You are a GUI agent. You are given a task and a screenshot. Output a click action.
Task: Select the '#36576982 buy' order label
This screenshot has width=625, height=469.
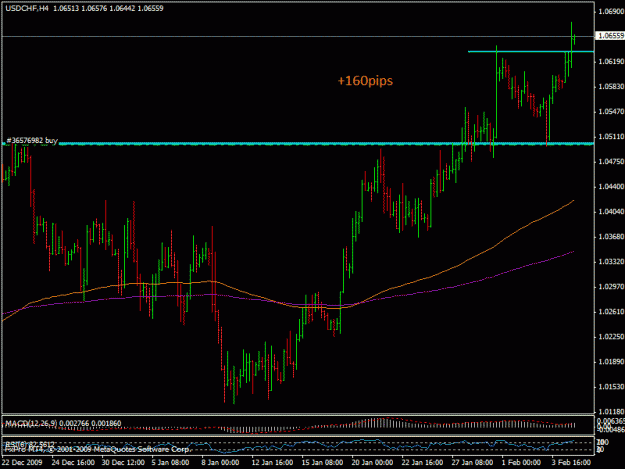pyautogui.click(x=32, y=141)
